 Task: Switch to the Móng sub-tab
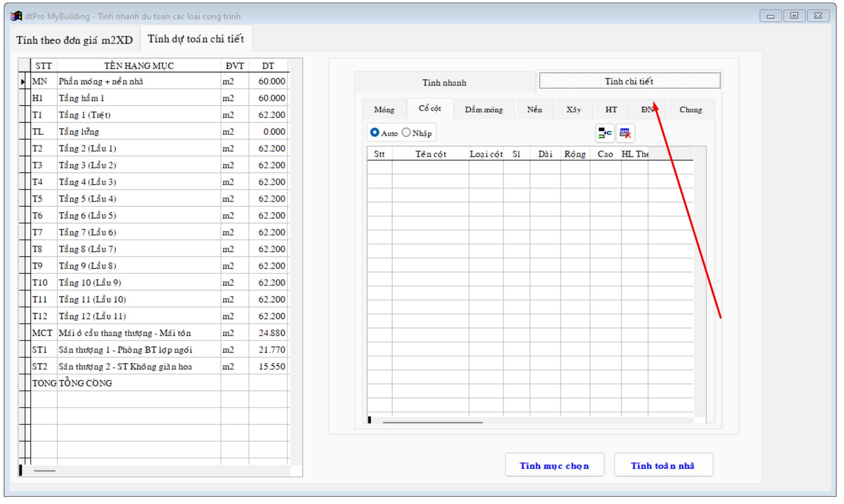[384, 110]
